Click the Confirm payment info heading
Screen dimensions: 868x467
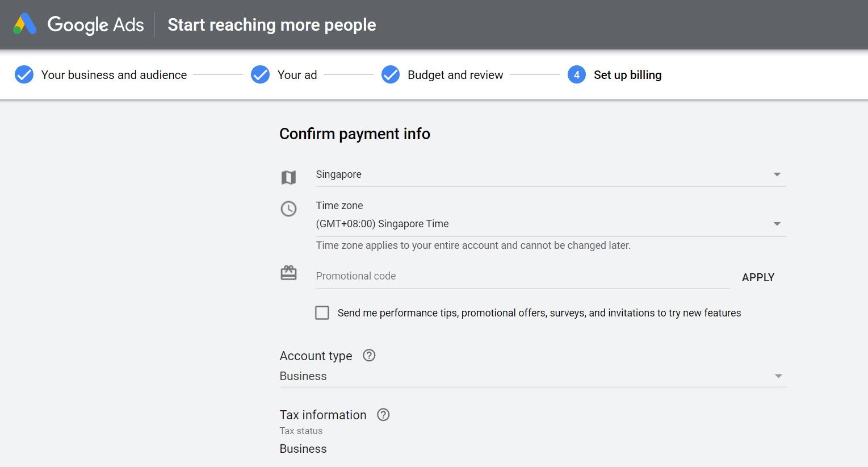click(x=355, y=134)
